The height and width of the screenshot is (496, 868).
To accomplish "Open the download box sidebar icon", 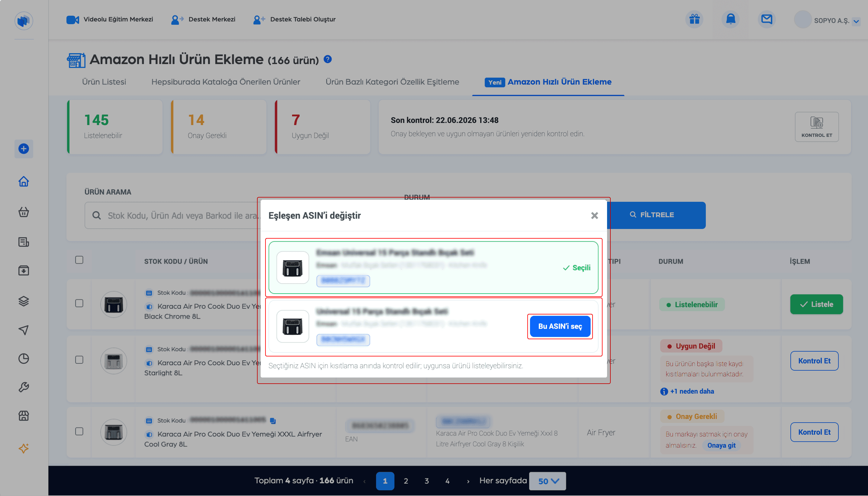I will (24, 270).
